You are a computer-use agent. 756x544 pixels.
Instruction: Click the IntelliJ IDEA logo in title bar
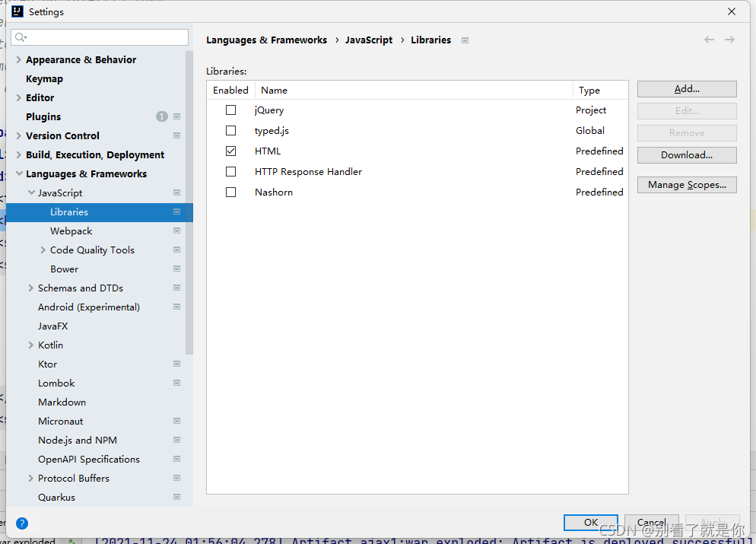tap(17, 11)
